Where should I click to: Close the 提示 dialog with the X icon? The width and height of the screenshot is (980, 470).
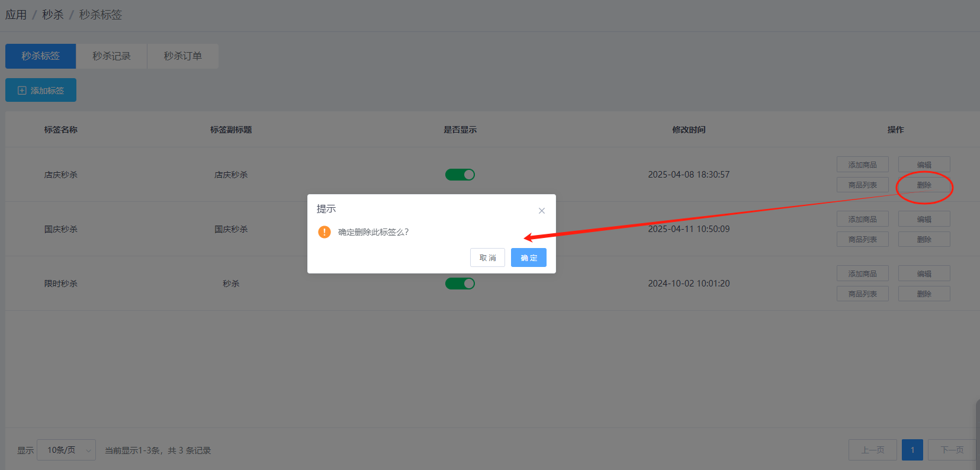[x=541, y=211]
